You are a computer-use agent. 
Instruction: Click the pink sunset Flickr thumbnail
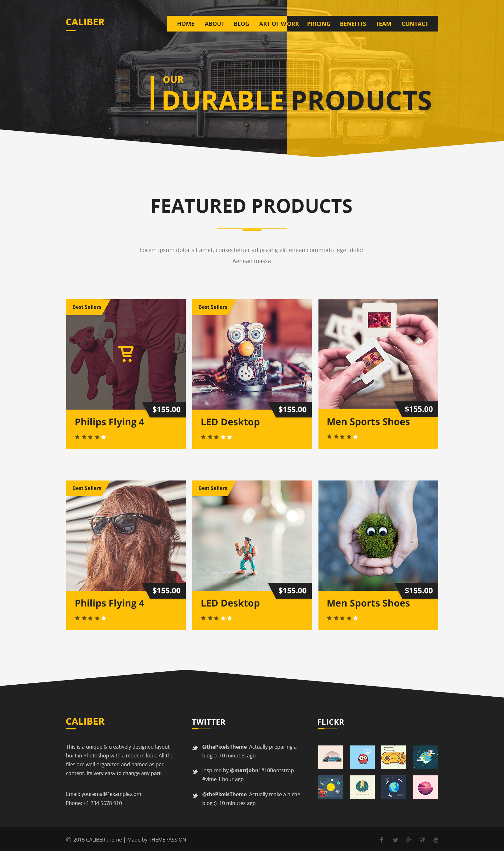click(x=425, y=787)
